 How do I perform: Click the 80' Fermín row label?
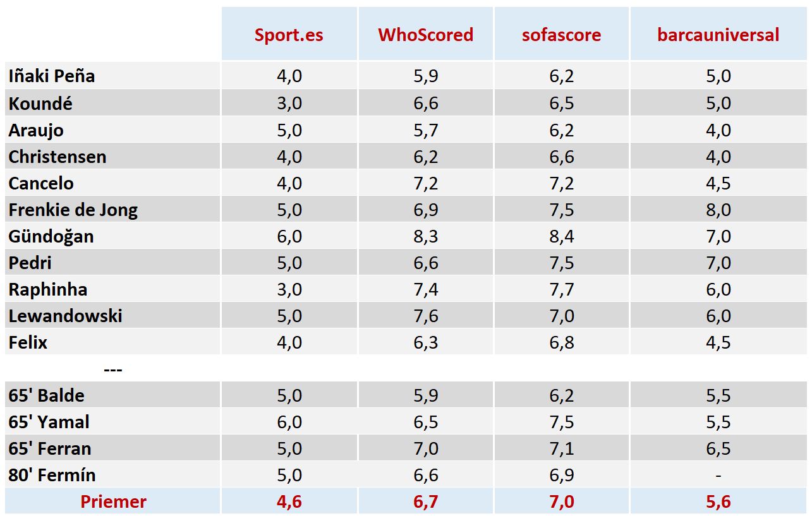(52, 475)
